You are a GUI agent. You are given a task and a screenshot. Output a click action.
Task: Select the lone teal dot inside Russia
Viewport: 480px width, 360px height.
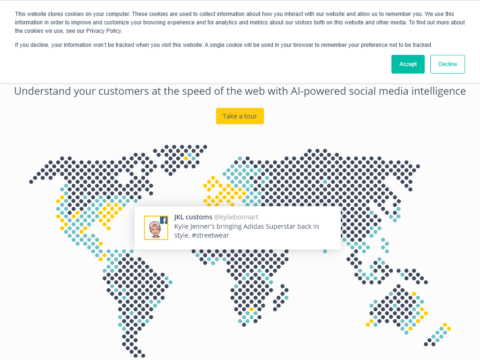pyautogui.click(x=325, y=182)
